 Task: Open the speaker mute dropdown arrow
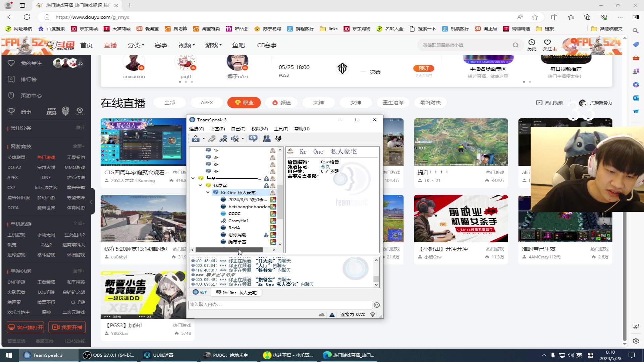click(x=243, y=138)
